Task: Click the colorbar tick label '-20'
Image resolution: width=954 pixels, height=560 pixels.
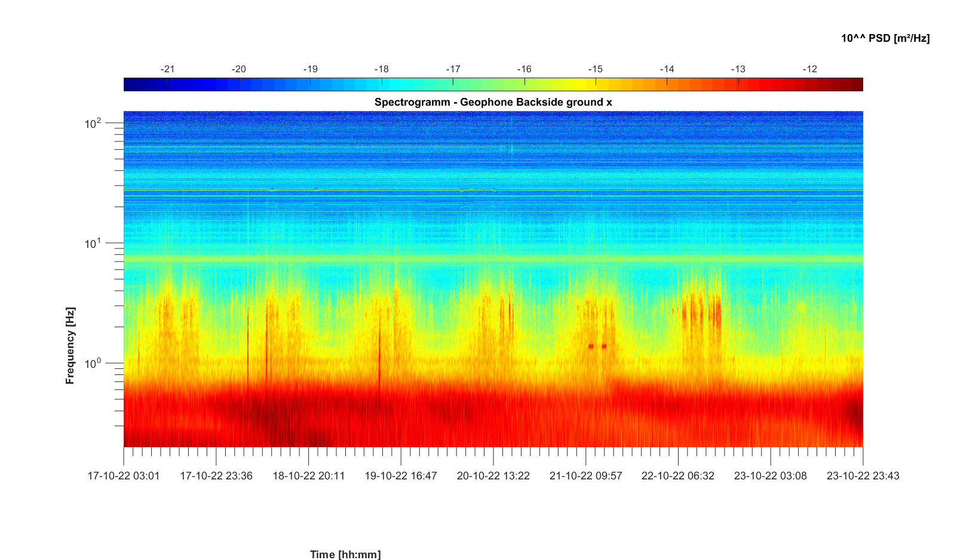Action: 238,69
